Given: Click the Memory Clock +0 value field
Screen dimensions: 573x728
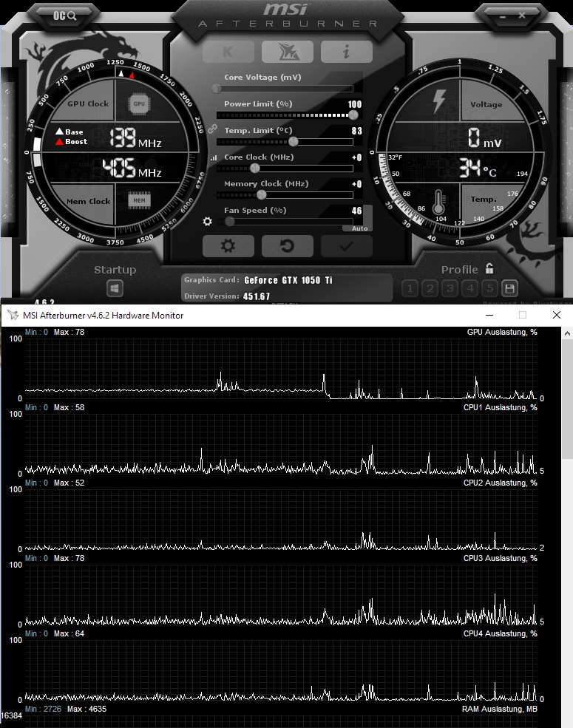Looking at the screenshot, I should [x=356, y=184].
